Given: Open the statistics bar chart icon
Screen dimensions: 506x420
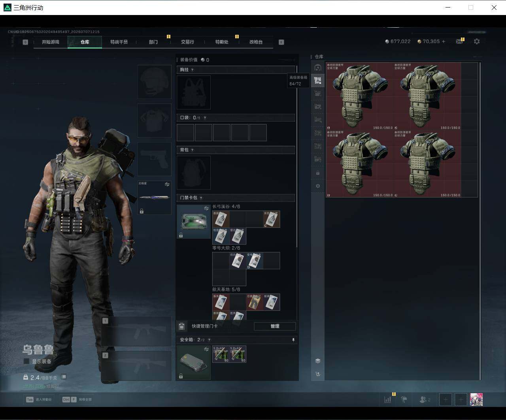Looking at the screenshot, I should (388, 399).
